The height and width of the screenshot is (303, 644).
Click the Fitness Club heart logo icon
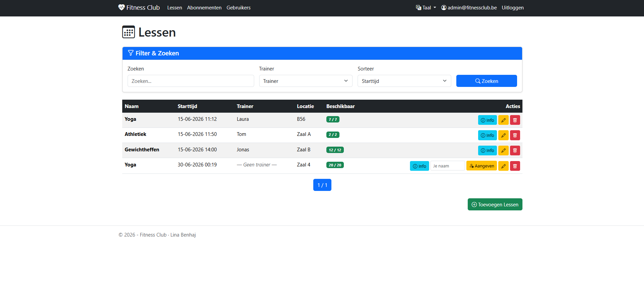[122, 7]
